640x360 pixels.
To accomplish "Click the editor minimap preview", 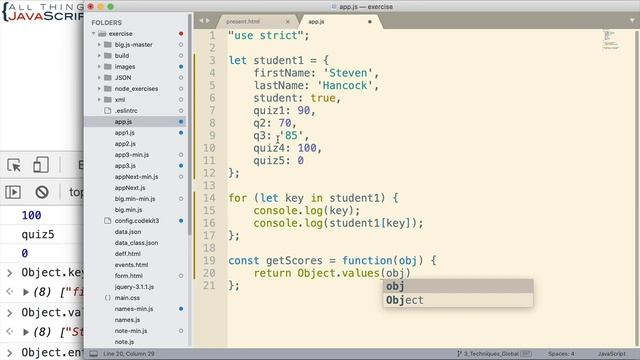I will click(611, 40).
